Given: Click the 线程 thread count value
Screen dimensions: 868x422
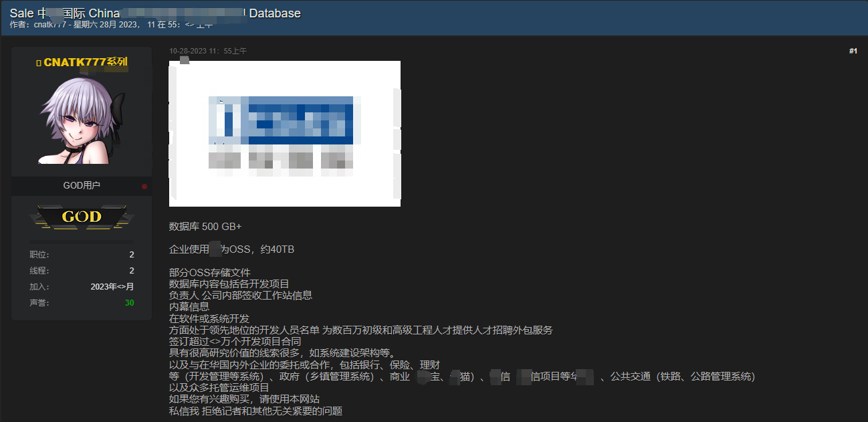Looking at the screenshot, I should pos(132,271).
